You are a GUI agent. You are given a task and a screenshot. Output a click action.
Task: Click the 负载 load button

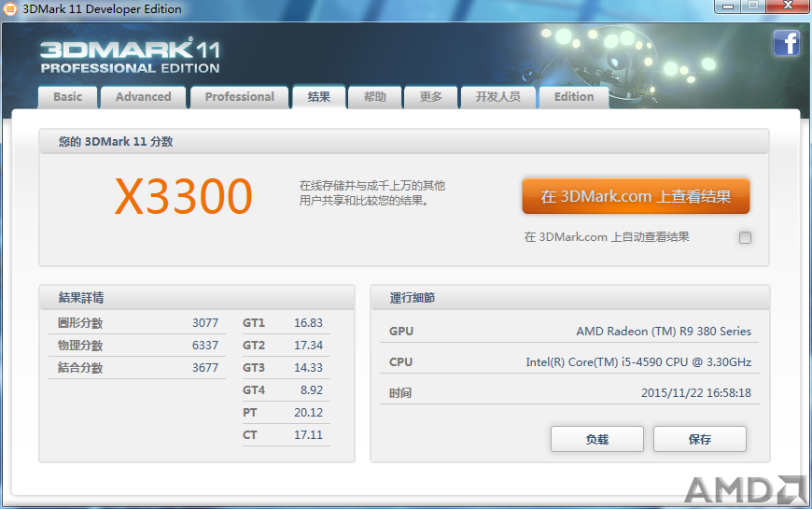click(x=597, y=440)
